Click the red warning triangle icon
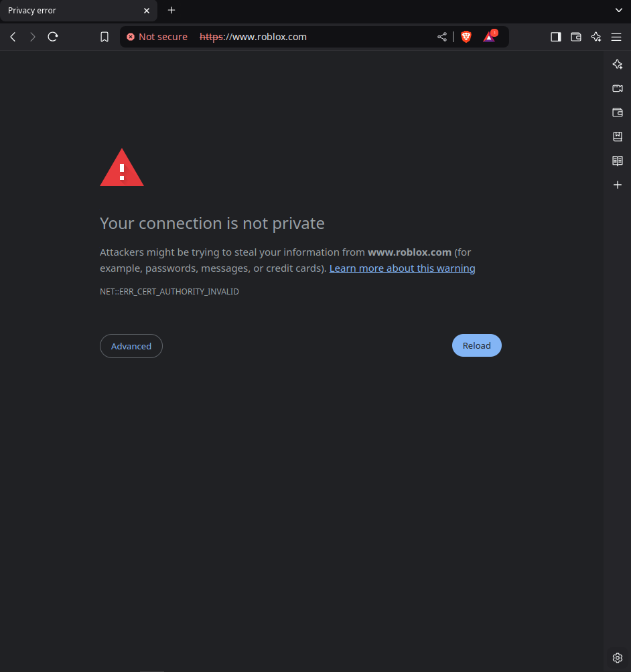Image resolution: width=631 pixels, height=672 pixels. click(122, 167)
